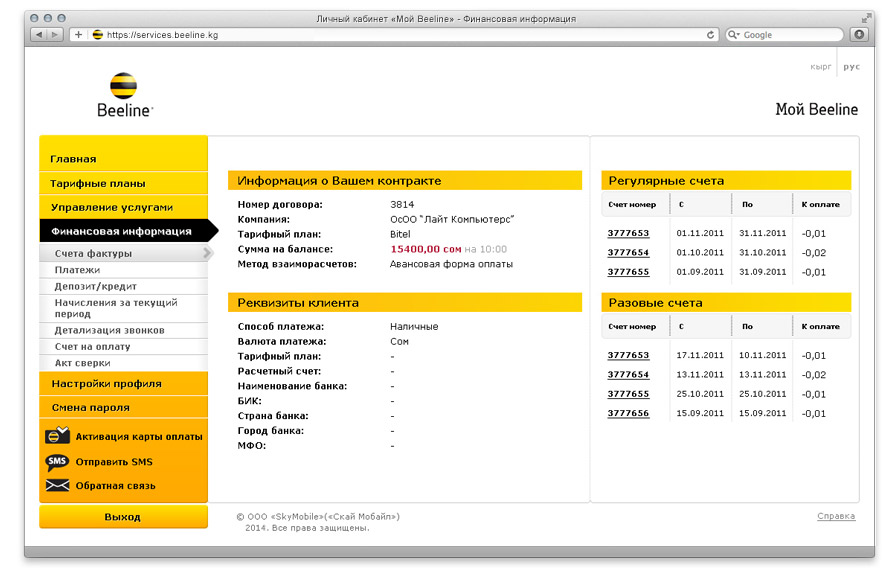Open the Детализация звонков submenu item
The height and width of the screenshot is (574, 894).
tap(123, 330)
